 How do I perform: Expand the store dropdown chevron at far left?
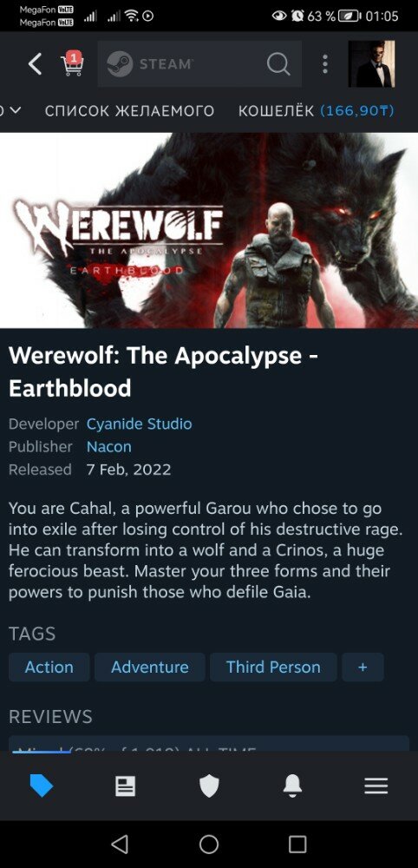[x=12, y=111]
